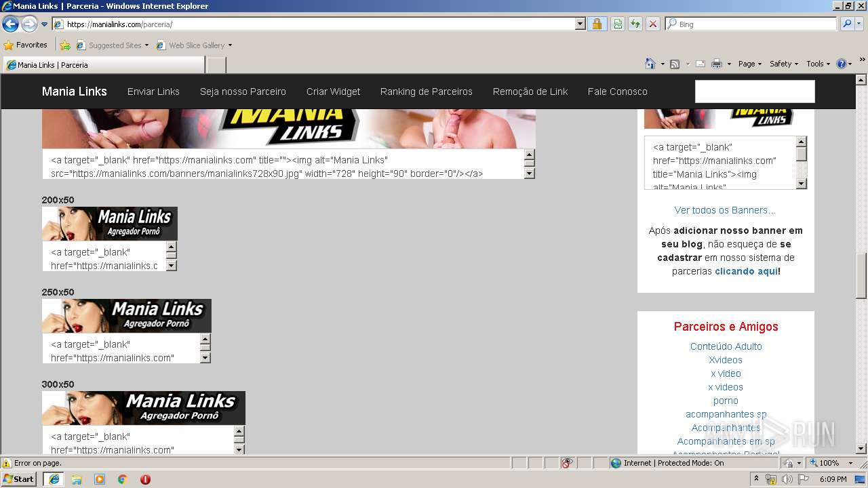Open the Enviar Links page
868x488 pixels.
153,91
